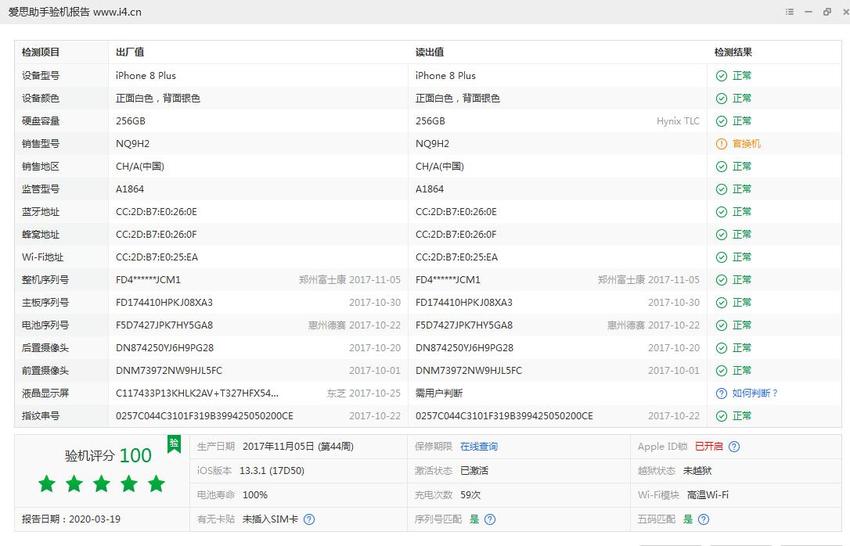Click the green check icon in 整机序列号 row
This screenshot has width=850, height=546.
(x=721, y=280)
